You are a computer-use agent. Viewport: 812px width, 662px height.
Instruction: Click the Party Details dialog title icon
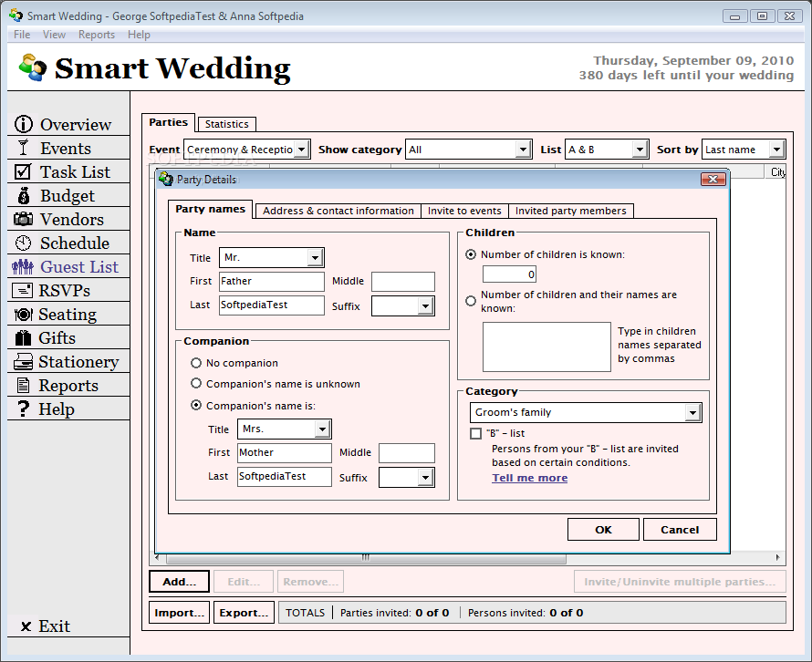[x=166, y=179]
